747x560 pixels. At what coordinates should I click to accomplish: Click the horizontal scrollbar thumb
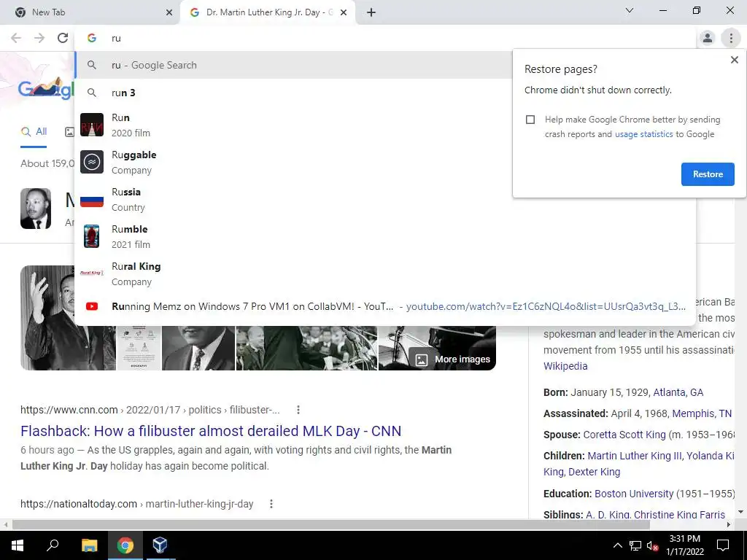click(331, 525)
